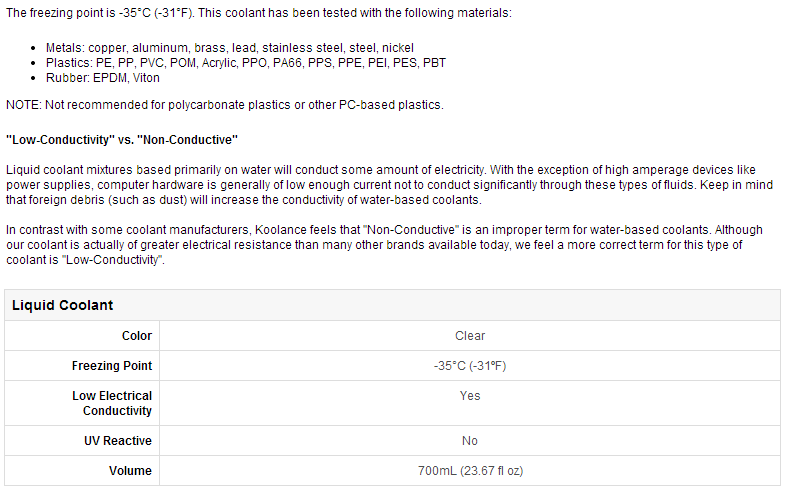This screenshot has height=501, width=785.
Task: Click the "No" UV Reactive value
Action: (x=470, y=441)
